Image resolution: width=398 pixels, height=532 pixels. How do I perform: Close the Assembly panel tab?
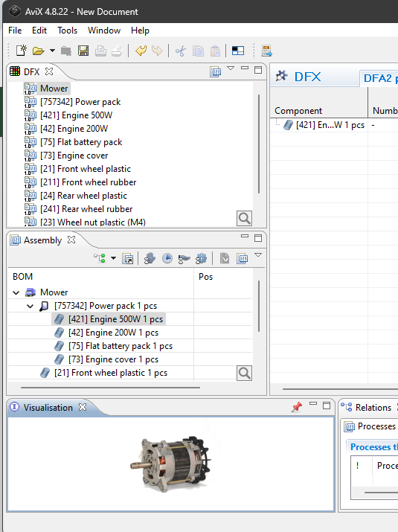pos(71,240)
